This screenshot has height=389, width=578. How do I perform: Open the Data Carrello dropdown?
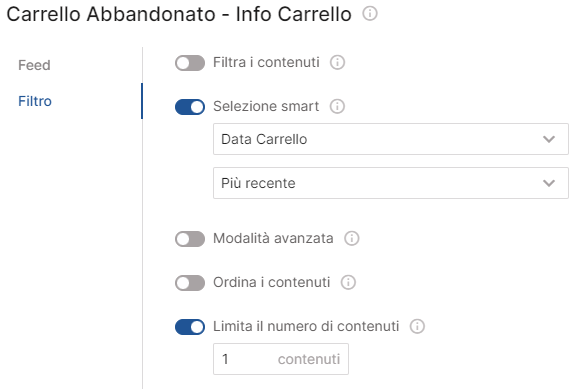(391, 139)
